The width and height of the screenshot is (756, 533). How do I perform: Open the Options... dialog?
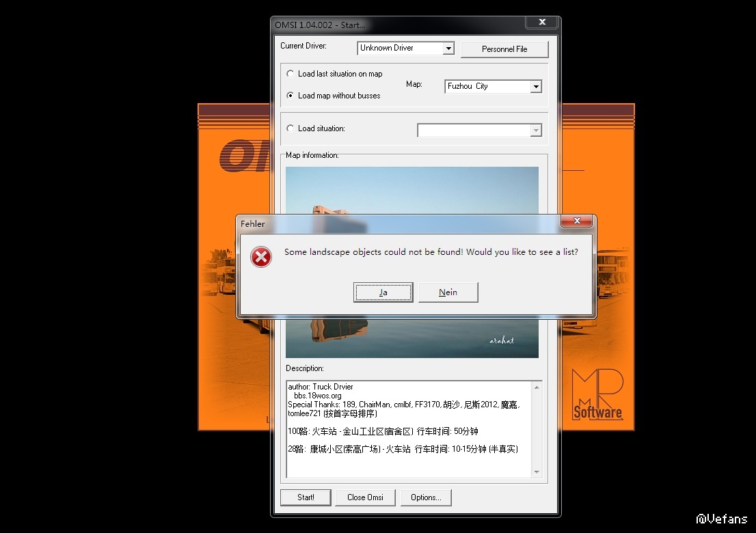coord(426,497)
